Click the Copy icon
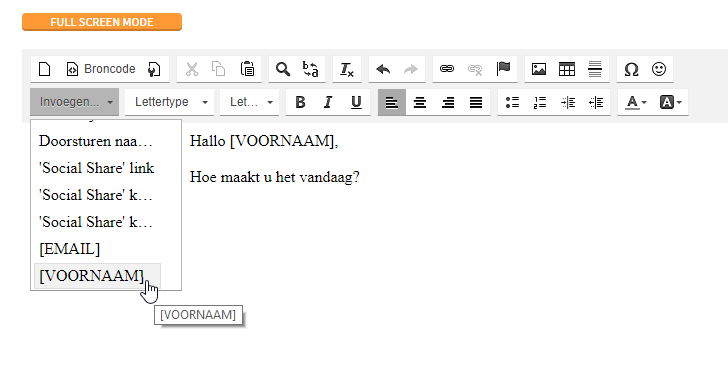 click(x=219, y=69)
